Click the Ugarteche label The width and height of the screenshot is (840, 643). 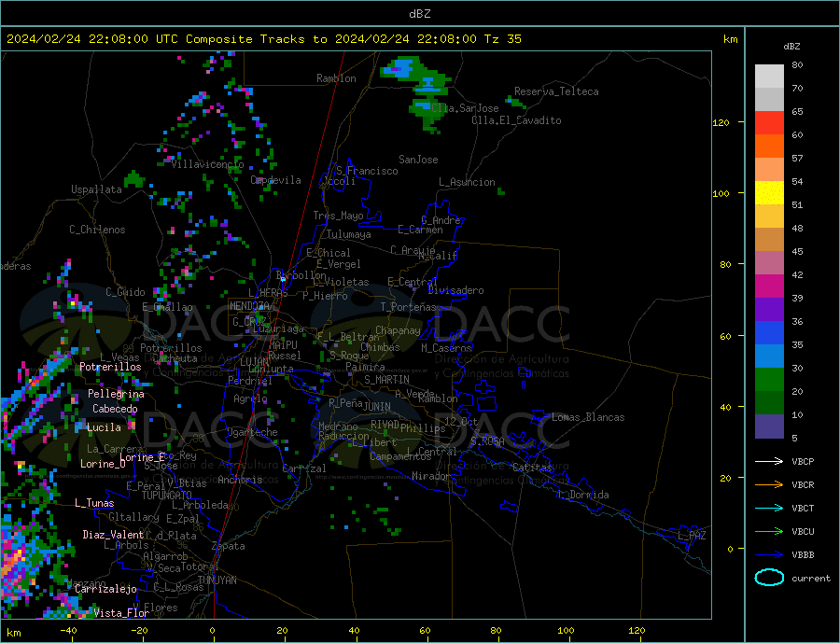252,432
